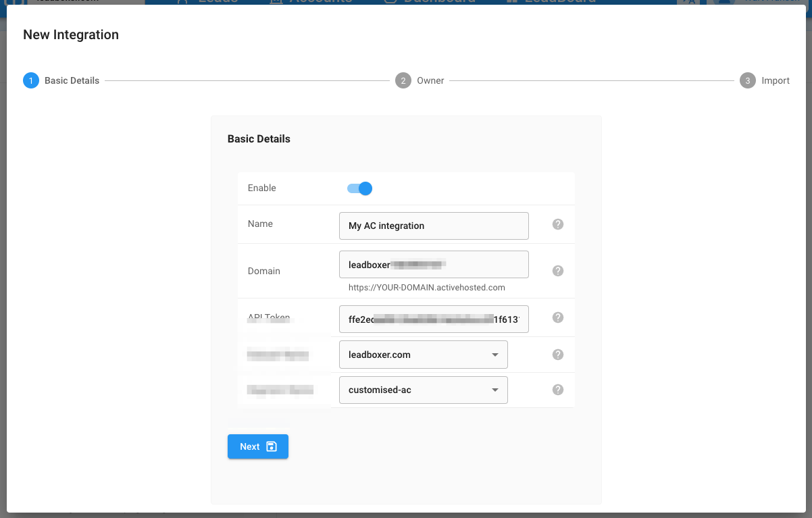Screen dimensions: 812x518
Task: Click the floppy disk icon on Next button
Action: click(272, 446)
